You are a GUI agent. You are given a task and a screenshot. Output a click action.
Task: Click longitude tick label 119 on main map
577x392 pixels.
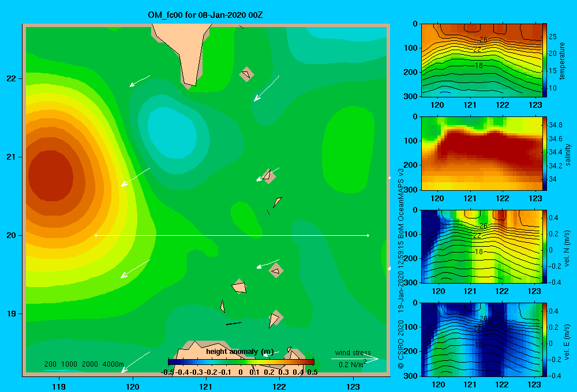coord(59,386)
